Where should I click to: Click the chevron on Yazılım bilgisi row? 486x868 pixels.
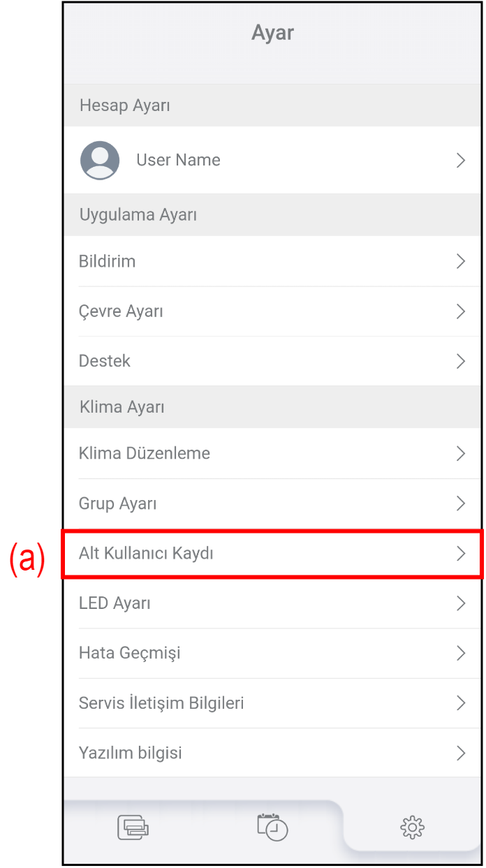point(460,753)
